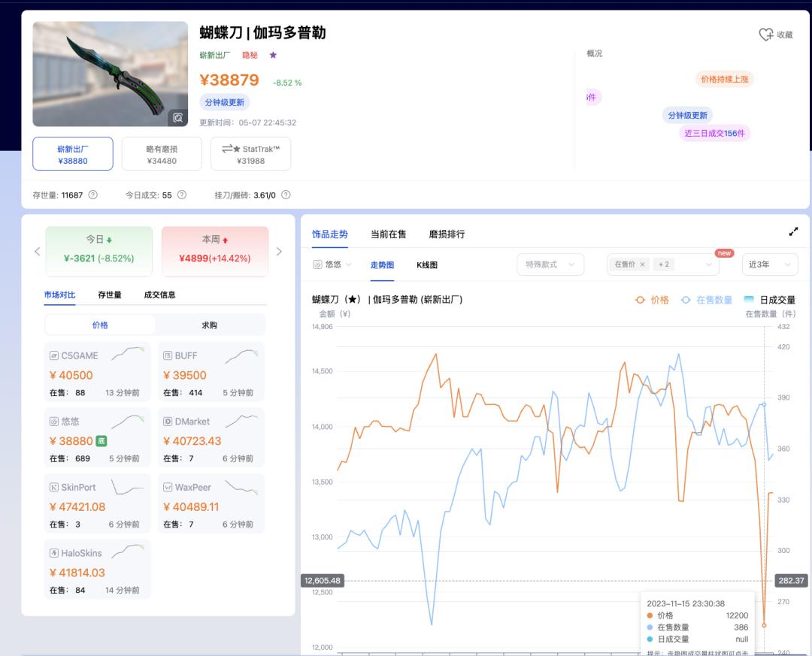Switch to the 当前在售 tab
This screenshot has width=812, height=656.
pos(389,234)
